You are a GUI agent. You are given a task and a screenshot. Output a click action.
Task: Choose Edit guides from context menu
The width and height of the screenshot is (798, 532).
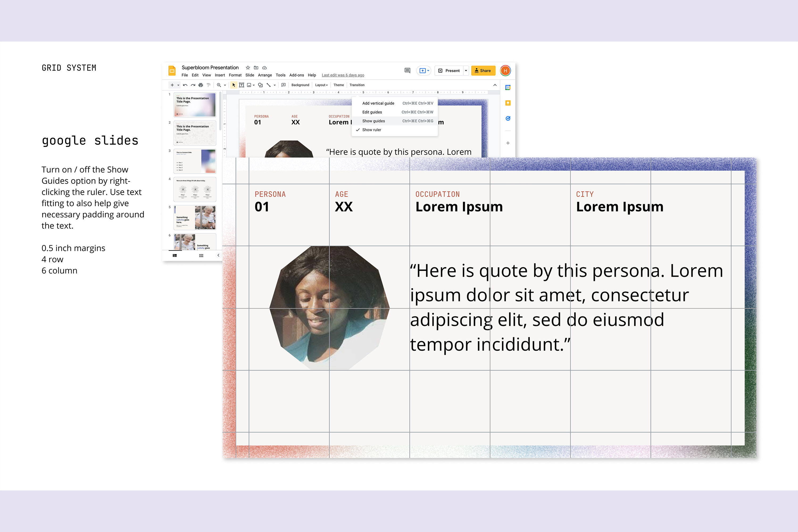[394, 112]
